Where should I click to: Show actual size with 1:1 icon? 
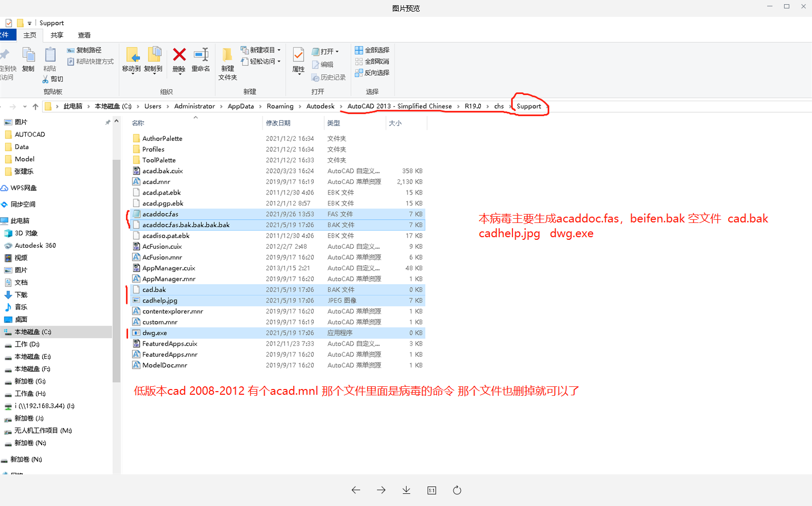click(432, 490)
